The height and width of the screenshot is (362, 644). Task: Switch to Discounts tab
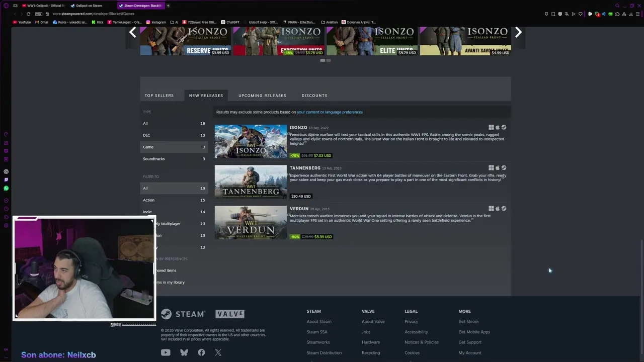pyautogui.click(x=314, y=96)
